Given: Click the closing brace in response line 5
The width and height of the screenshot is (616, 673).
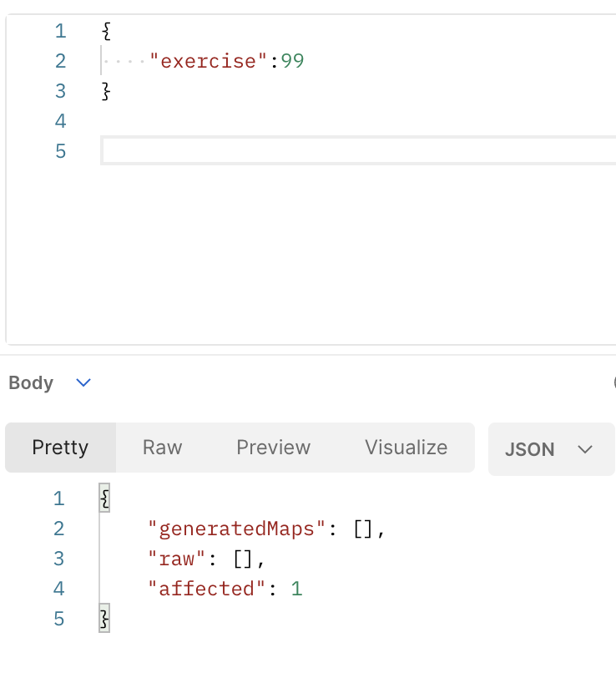Looking at the screenshot, I should (104, 619).
